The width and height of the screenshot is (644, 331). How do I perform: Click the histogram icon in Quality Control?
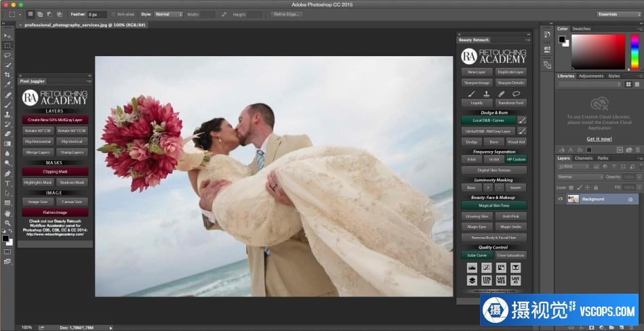pyautogui.click(x=472, y=268)
